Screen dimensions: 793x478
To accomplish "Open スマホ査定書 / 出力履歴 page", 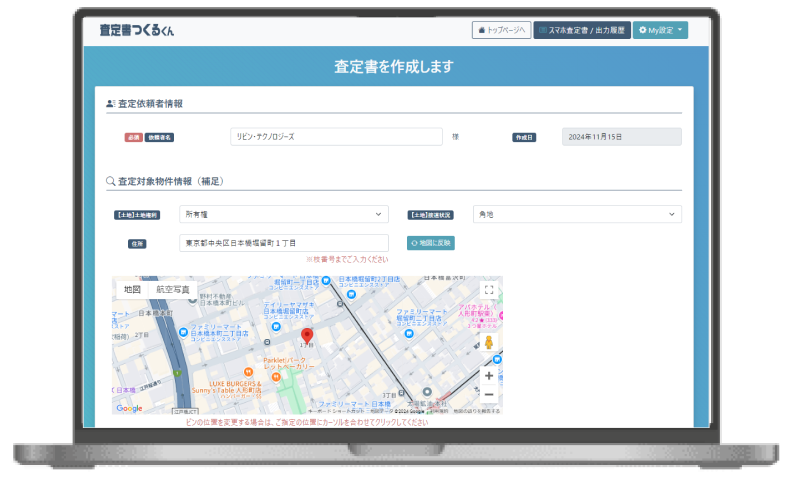I will pyautogui.click(x=582, y=30).
